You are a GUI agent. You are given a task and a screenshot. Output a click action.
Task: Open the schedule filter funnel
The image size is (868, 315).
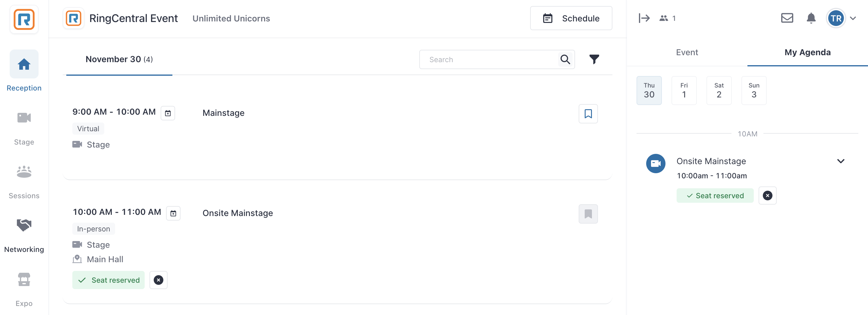coord(594,59)
